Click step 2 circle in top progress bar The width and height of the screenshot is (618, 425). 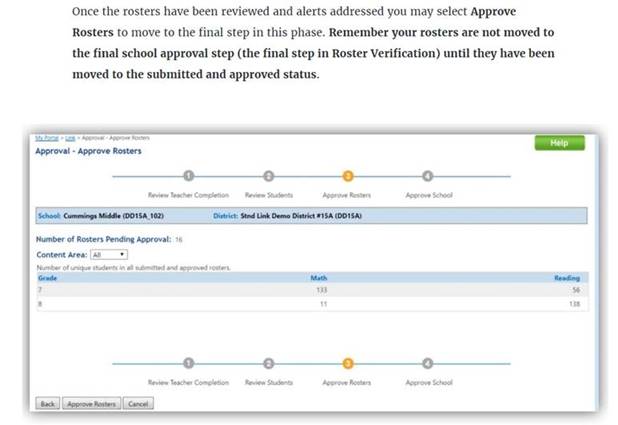(x=268, y=176)
